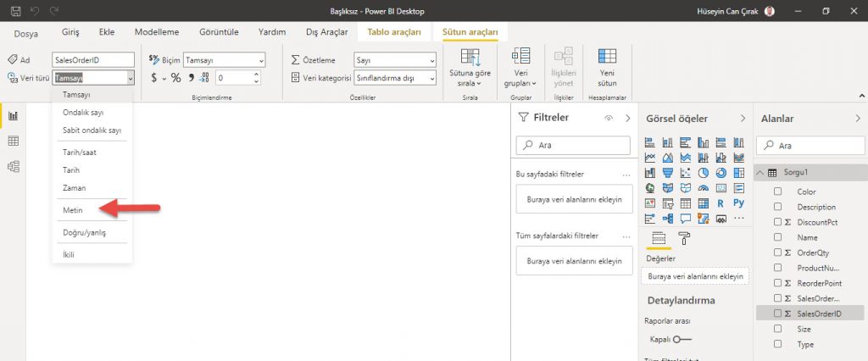Open the Veri kategorisi dropdown
Viewport: 868px width, 361px height.
tap(395, 78)
